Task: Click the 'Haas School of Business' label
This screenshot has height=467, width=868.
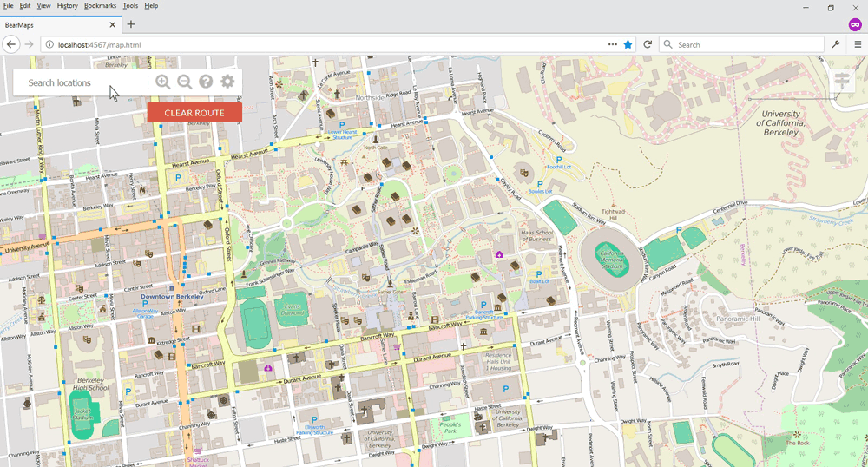Action: coord(536,236)
